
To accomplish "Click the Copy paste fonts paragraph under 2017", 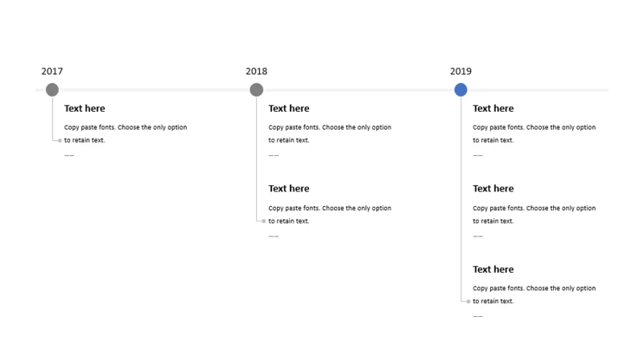I will click(126, 134).
